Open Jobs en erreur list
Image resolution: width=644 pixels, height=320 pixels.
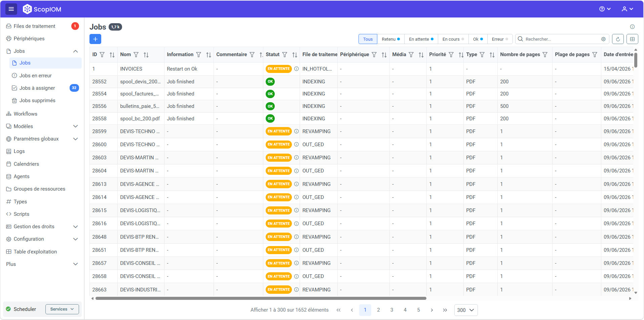point(45,76)
